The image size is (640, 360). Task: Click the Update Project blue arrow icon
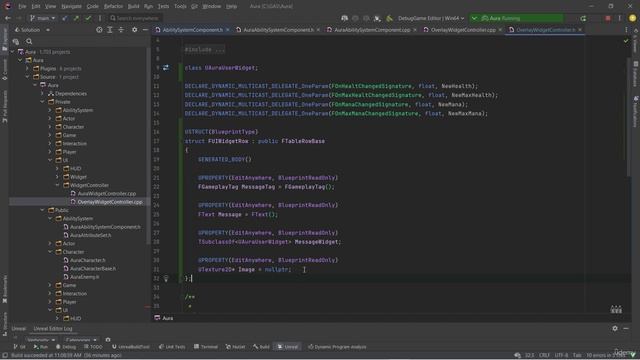64,18
